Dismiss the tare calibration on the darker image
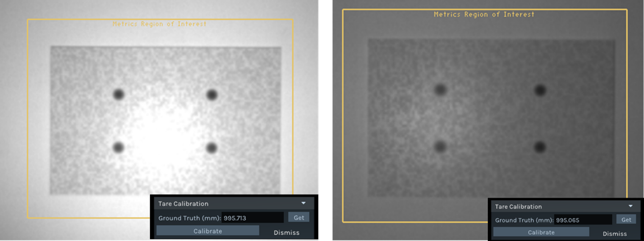 pos(615,233)
